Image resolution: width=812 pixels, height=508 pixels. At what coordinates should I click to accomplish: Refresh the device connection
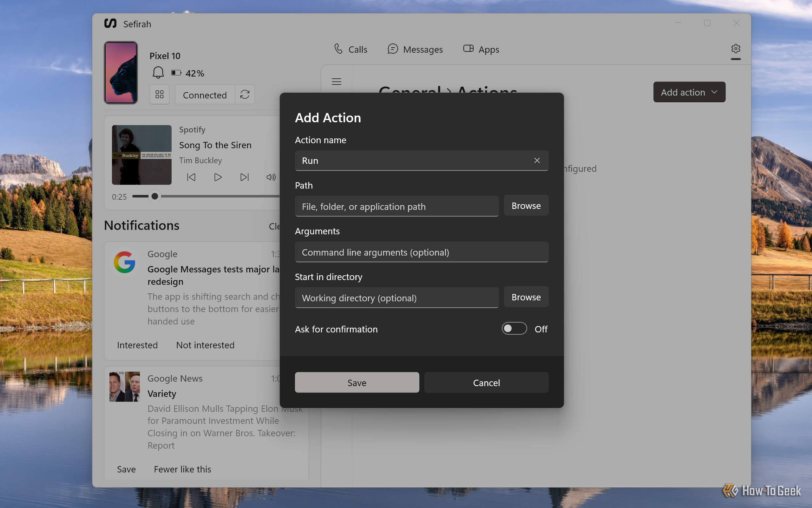[x=245, y=94]
